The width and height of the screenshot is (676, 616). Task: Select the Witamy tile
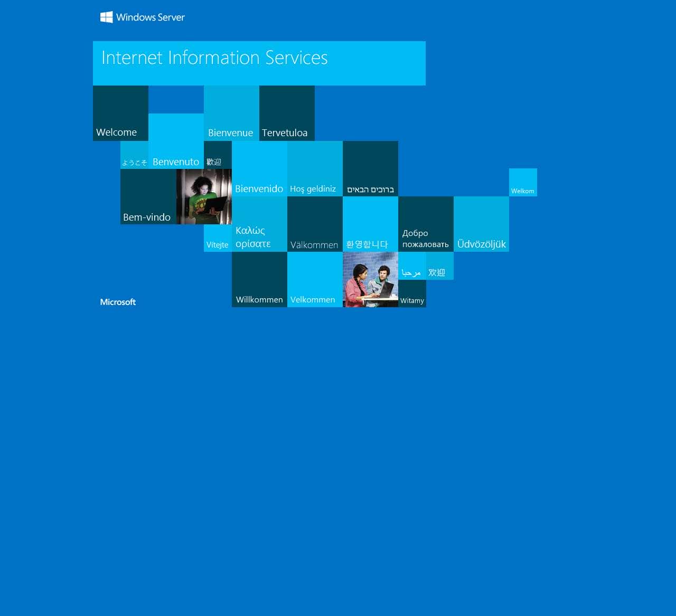[412, 293]
